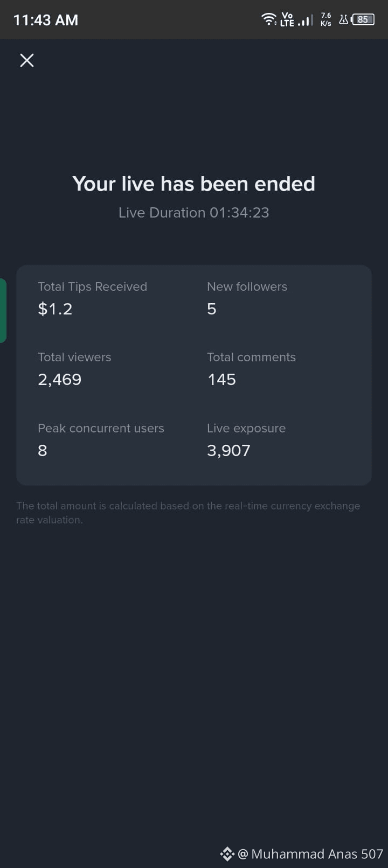Select the Total Tips Received $1.2 stat

pyautogui.click(x=92, y=298)
